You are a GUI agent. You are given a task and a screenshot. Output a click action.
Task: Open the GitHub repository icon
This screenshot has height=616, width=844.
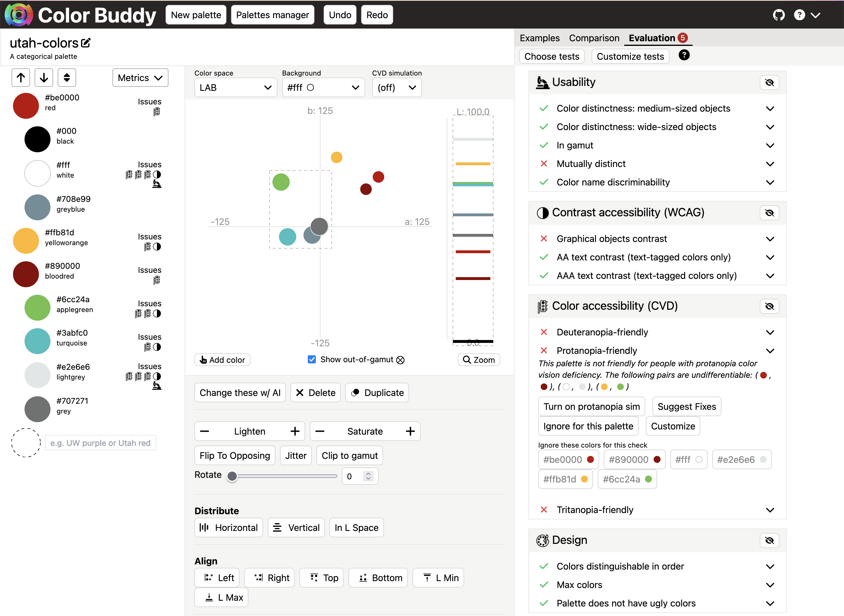(779, 15)
